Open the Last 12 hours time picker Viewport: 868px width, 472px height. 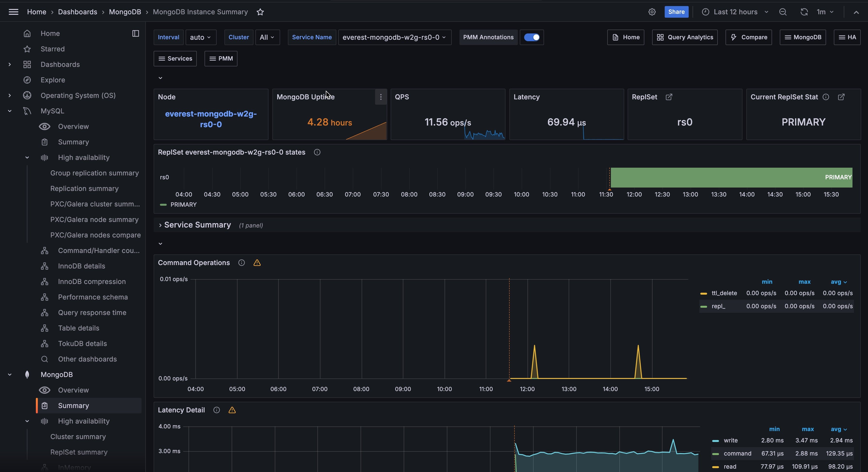(x=735, y=12)
